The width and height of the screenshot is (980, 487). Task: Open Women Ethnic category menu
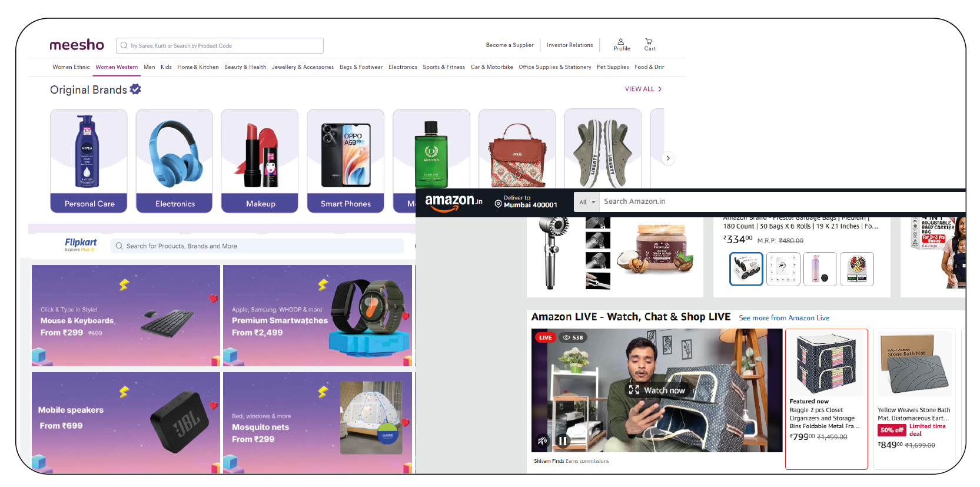point(71,67)
